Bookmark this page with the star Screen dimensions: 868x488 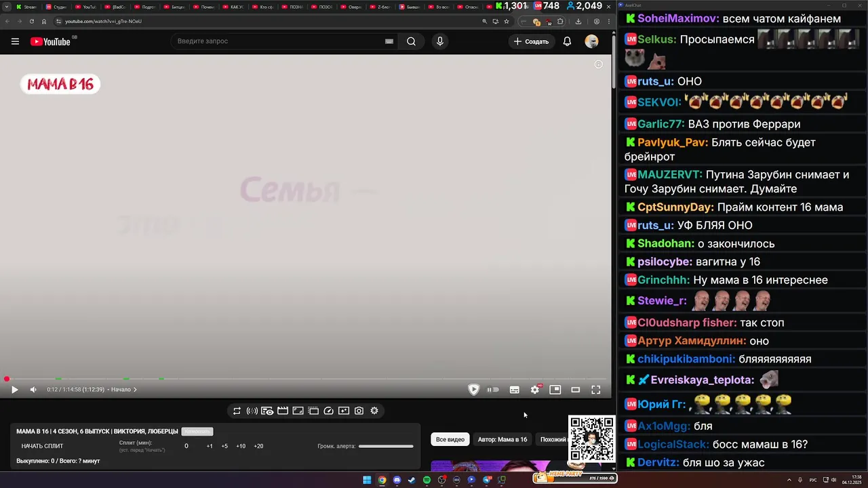[506, 21]
